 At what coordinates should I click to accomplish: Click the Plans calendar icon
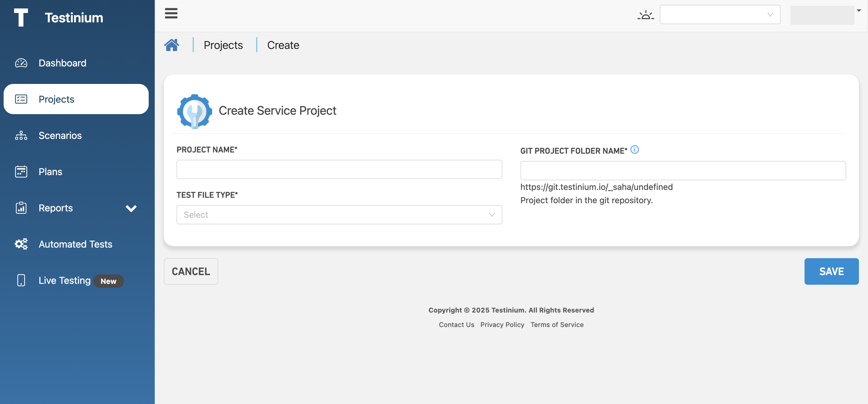21,172
